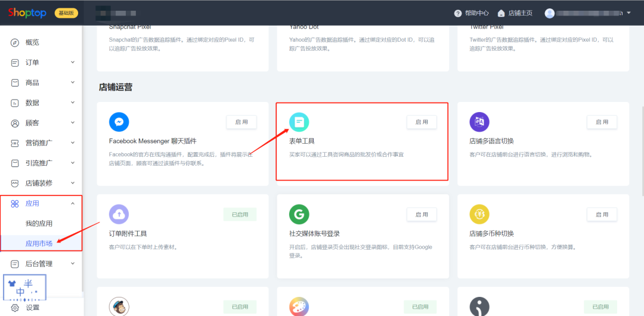Enable the Facebook Messenger 聊天插件
Screen dimensions: 644x316
(x=241, y=122)
